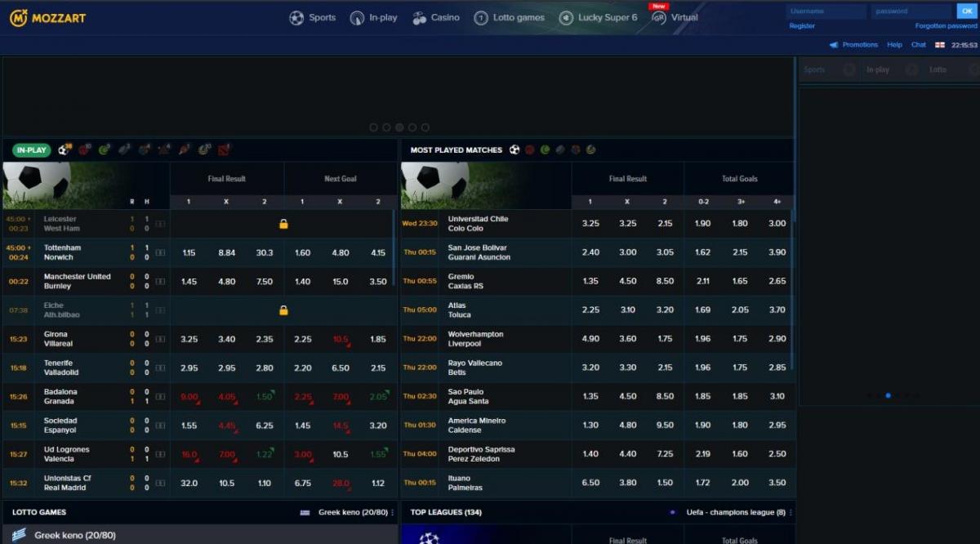
Task: Open the San Jose Bolivar vs Guarani Asuncion match
Action: click(x=479, y=252)
